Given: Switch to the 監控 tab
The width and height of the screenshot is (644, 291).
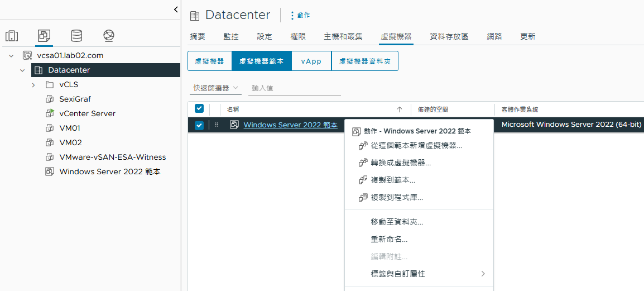Looking at the screenshot, I should coord(231,36).
